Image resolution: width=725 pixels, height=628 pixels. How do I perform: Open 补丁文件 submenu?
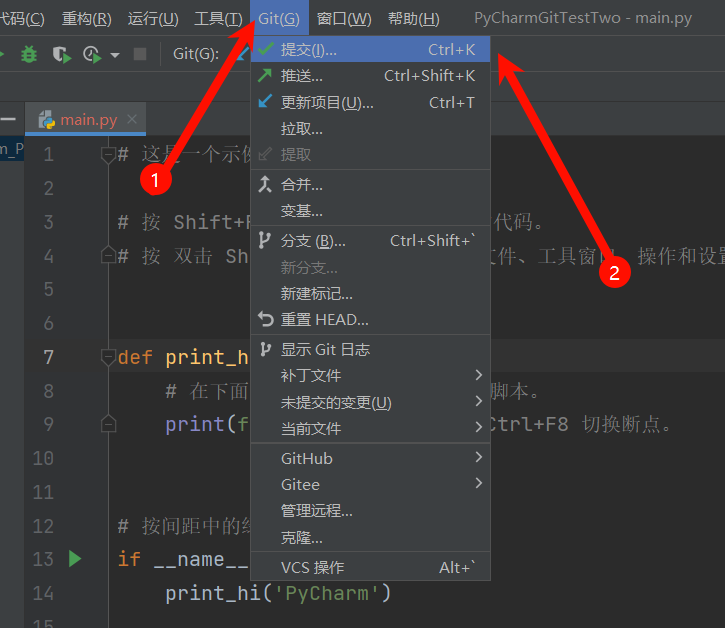tap(370, 376)
